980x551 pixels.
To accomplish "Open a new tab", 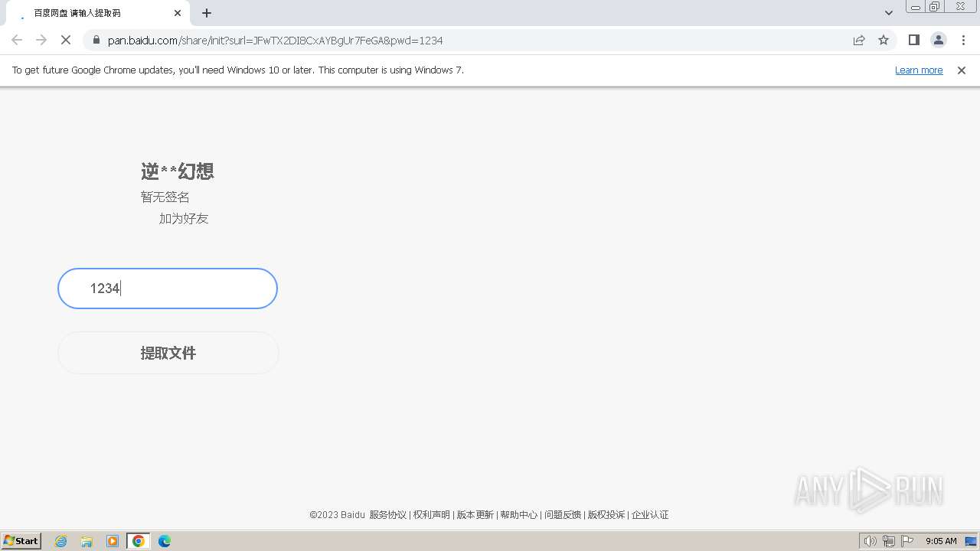I will click(207, 13).
